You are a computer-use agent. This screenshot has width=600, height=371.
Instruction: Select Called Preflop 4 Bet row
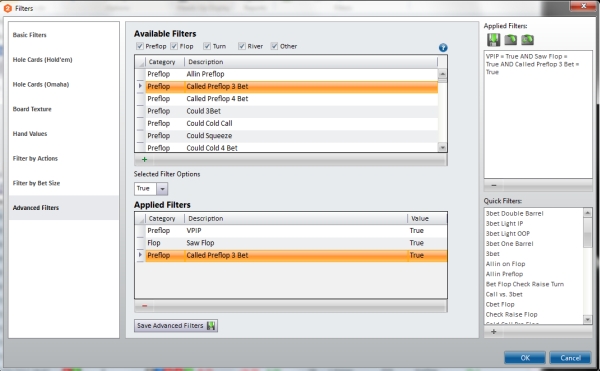click(292, 99)
